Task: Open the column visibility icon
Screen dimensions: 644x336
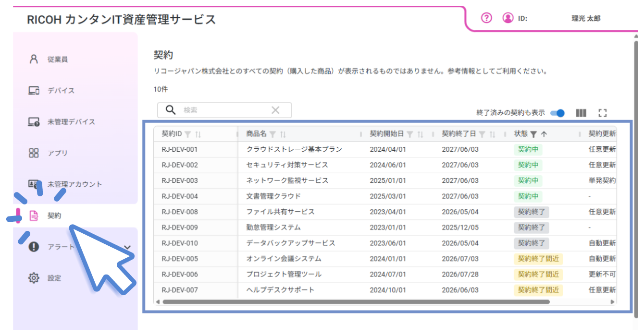Action: coord(581,113)
